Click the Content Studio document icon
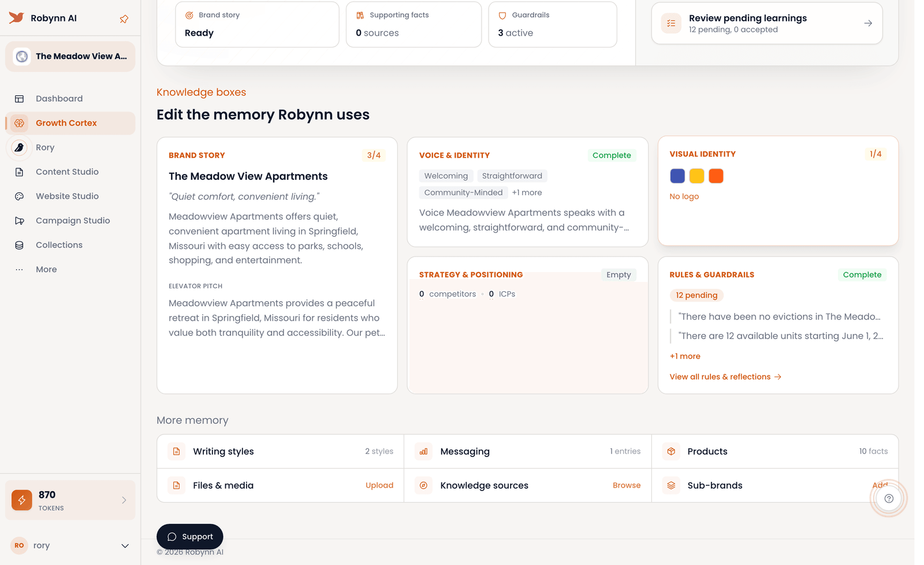 pyautogui.click(x=19, y=172)
